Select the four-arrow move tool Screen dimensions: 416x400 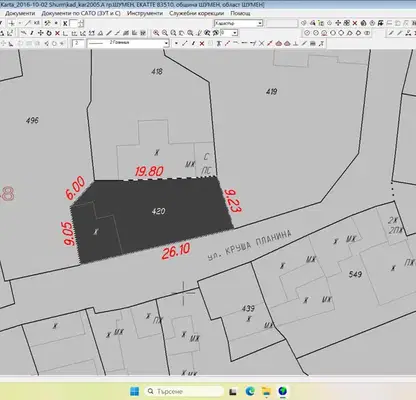(41, 33)
